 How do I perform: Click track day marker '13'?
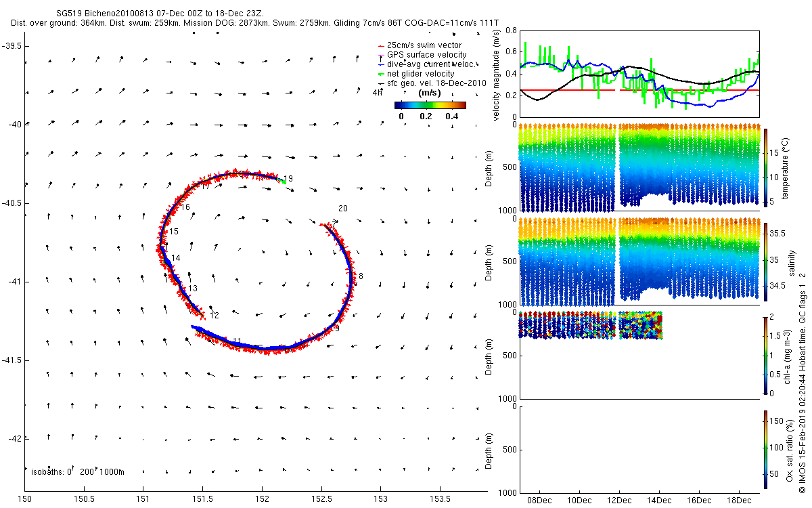point(193,289)
